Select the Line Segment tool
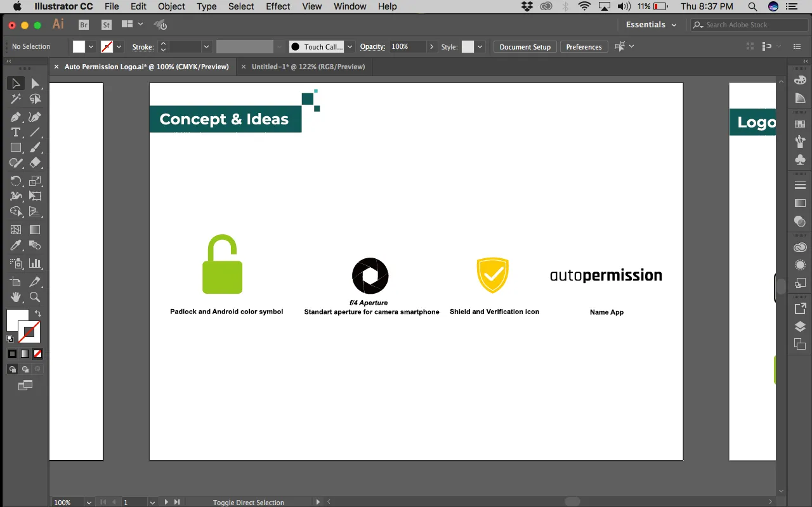This screenshot has height=507, width=812. (x=36, y=132)
